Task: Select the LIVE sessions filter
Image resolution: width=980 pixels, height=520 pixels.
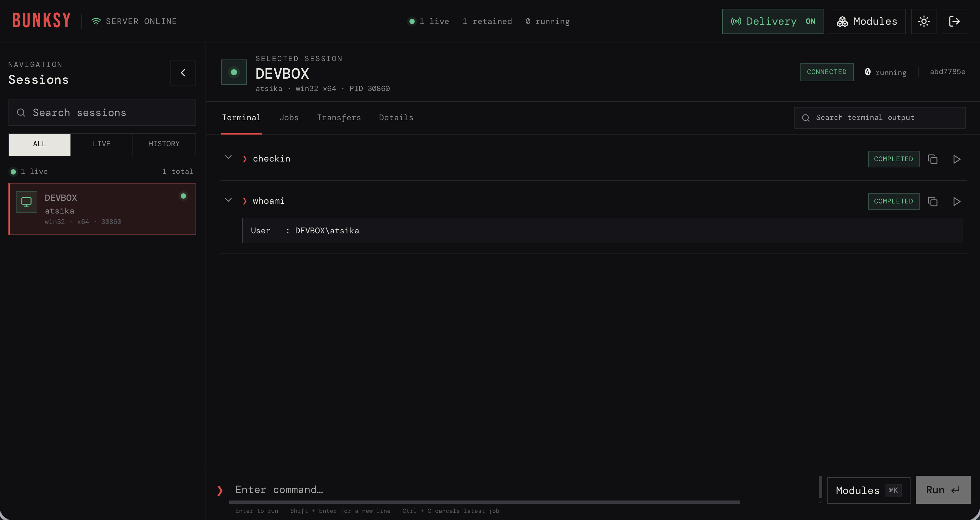Action: [102, 144]
